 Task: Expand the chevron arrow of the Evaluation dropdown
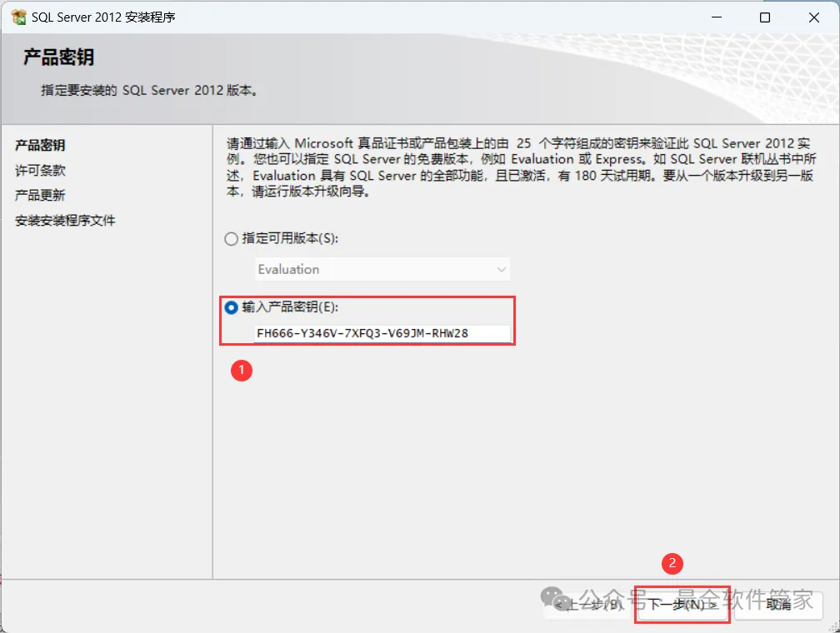coord(502,269)
